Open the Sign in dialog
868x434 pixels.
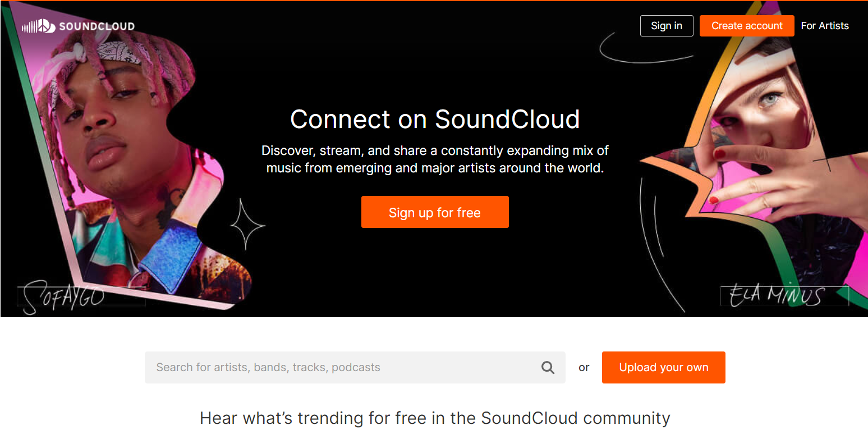pos(667,26)
